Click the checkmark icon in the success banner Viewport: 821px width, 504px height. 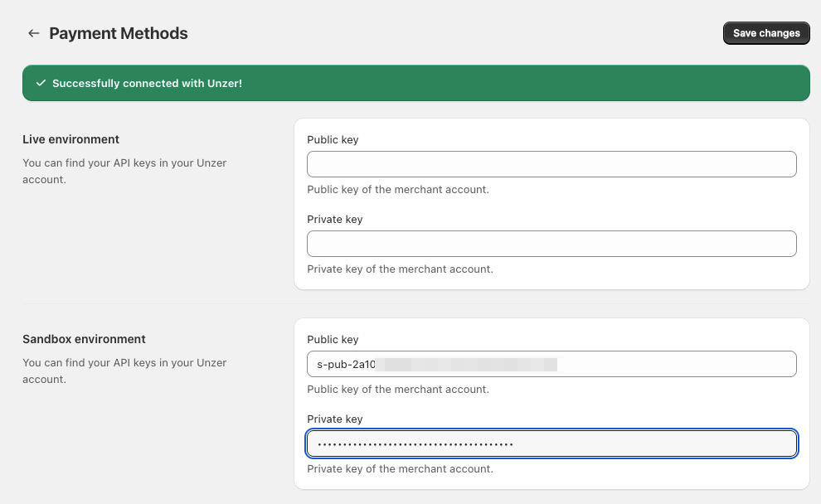40,84
